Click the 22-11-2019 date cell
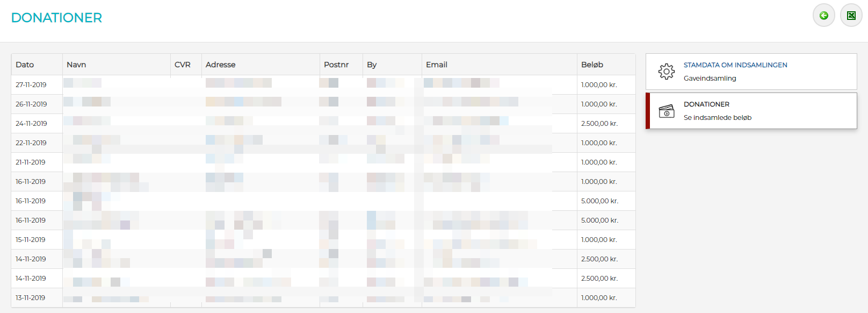The width and height of the screenshot is (868, 313). [31, 143]
